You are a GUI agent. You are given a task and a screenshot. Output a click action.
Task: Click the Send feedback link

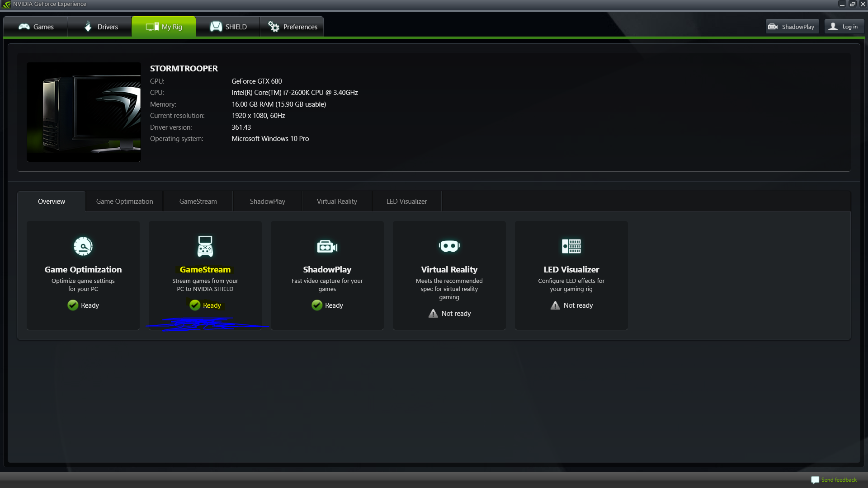coord(839,480)
